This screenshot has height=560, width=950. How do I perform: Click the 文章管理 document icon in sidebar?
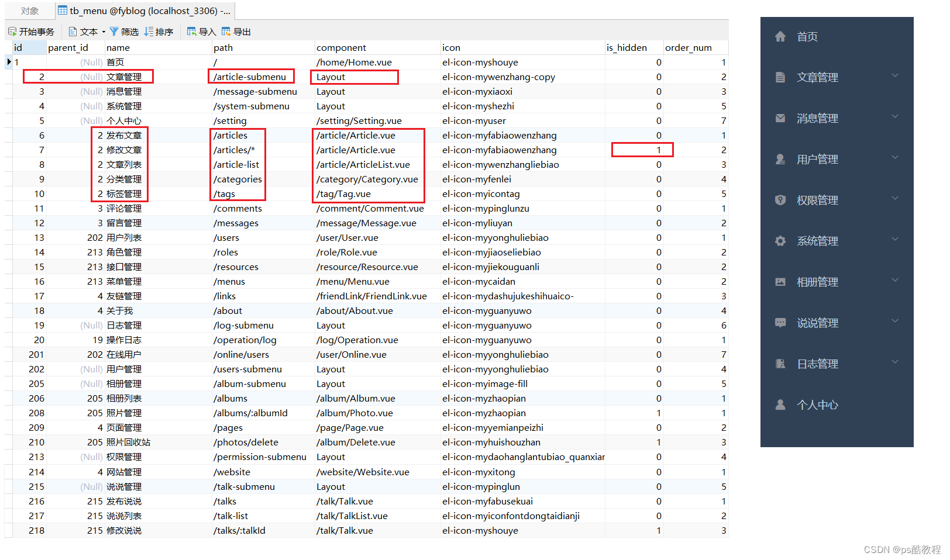point(780,77)
